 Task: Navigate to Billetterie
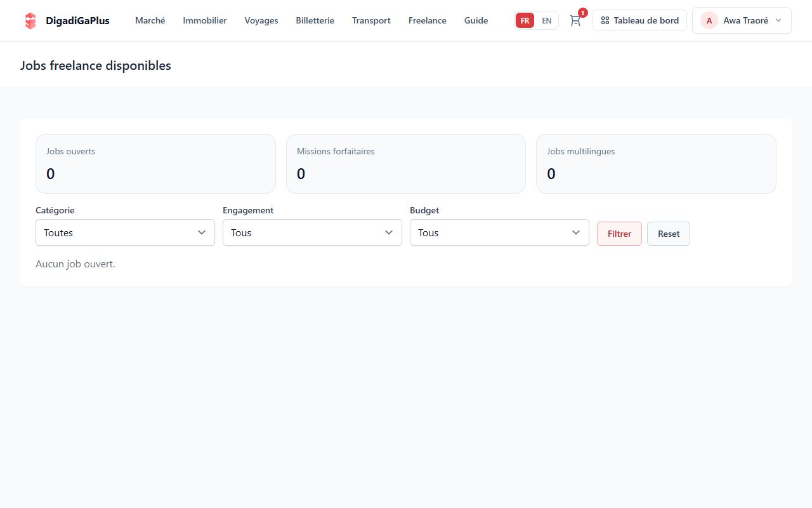click(315, 20)
